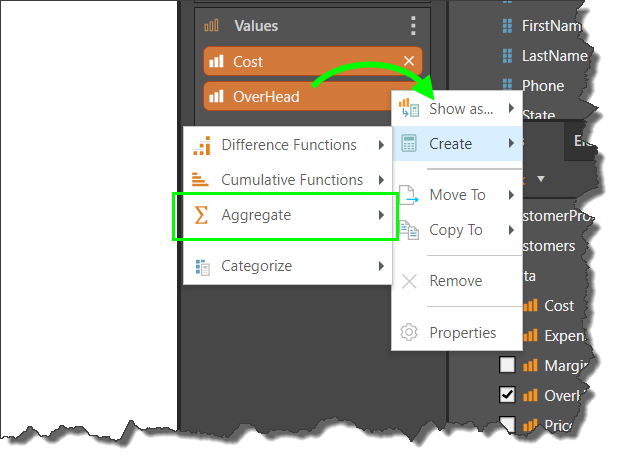Choose Remove from the context menu
The image size is (621, 463).
pos(455,281)
